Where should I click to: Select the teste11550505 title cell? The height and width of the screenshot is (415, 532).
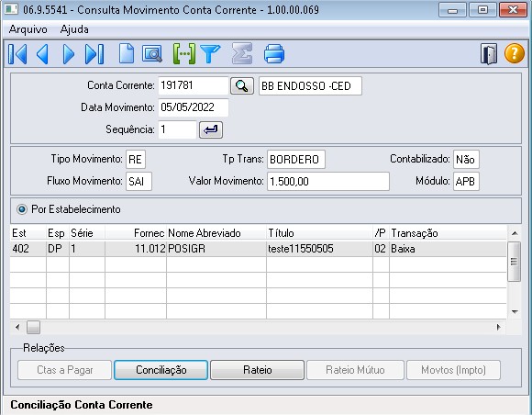click(319, 249)
